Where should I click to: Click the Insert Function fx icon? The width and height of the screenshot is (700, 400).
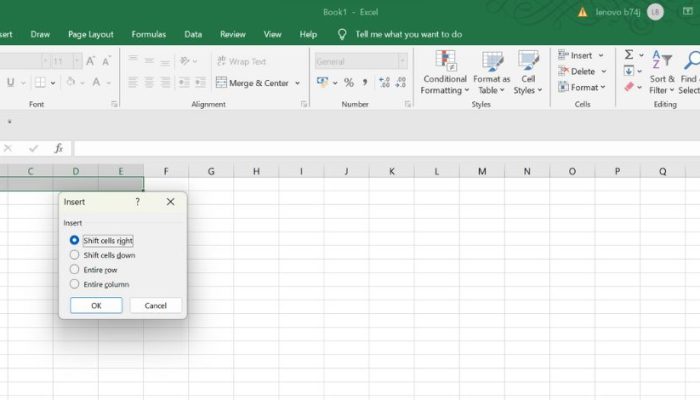(x=58, y=148)
